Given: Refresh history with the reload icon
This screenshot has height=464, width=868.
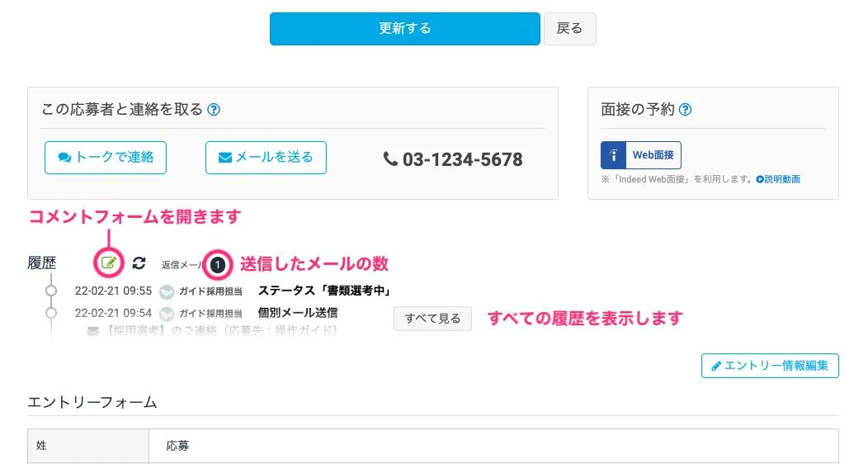Looking at the screenshot, I should pos(139,263).
